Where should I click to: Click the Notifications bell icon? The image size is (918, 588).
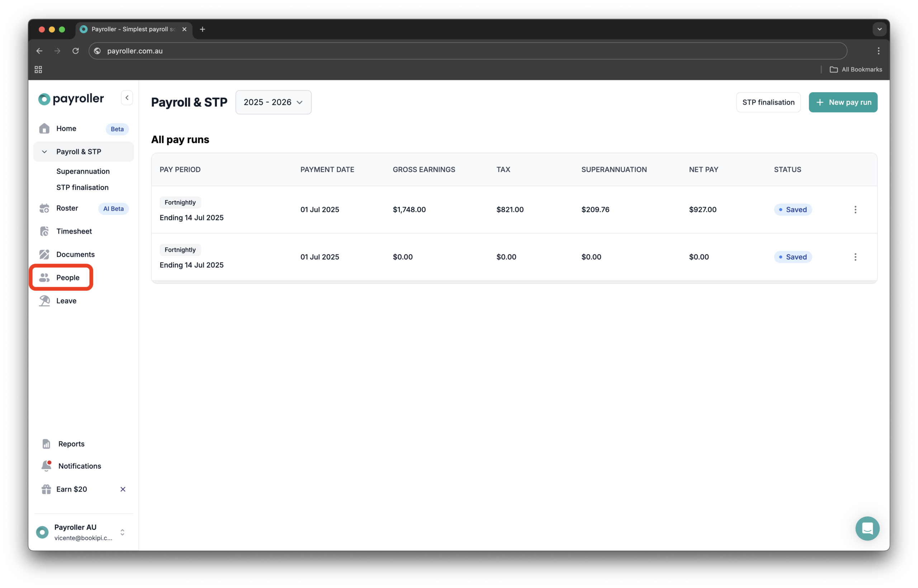(x=46, y=466)
